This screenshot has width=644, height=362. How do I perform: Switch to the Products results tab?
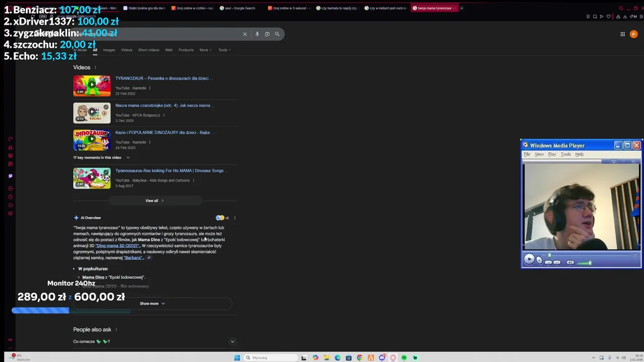coord(186,50)
